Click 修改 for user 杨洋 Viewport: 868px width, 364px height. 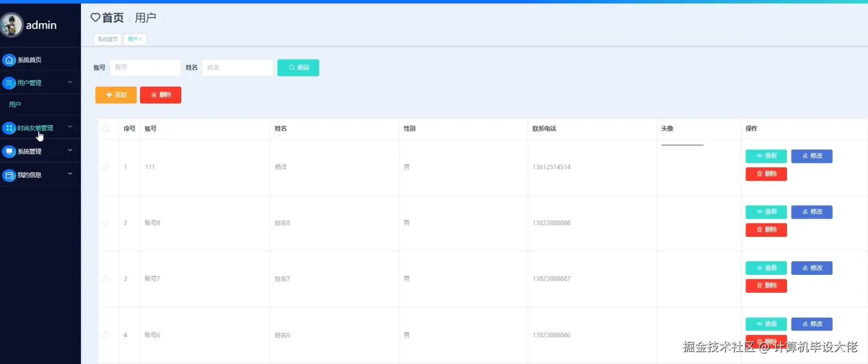(812, 156)
